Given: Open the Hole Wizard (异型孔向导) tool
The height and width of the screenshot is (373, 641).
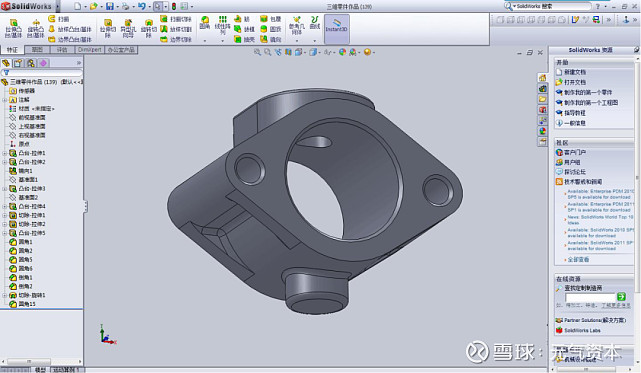Looking at the screenshot, I should tap(128, 28).
